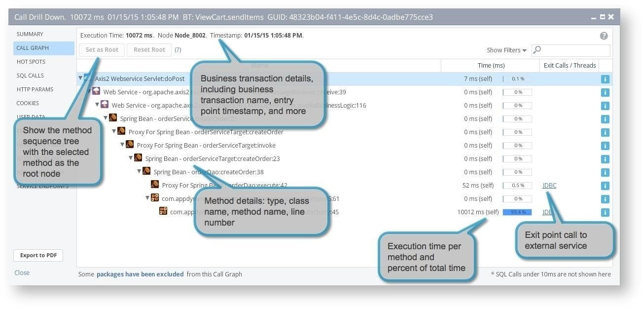Click the Exit Calls / Threads column header

coord(570,66)
